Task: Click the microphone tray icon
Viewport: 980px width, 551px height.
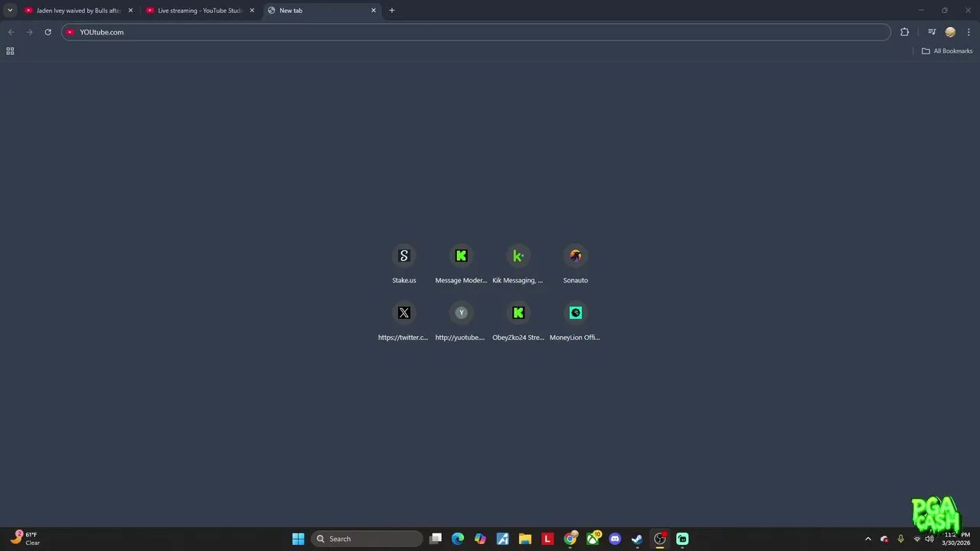Action: [x=900, y=539]
